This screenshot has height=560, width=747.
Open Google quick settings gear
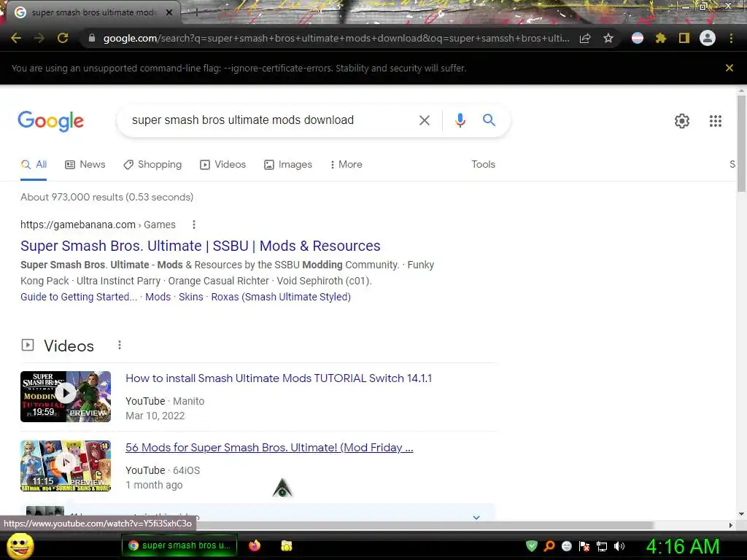pos(682,121)
